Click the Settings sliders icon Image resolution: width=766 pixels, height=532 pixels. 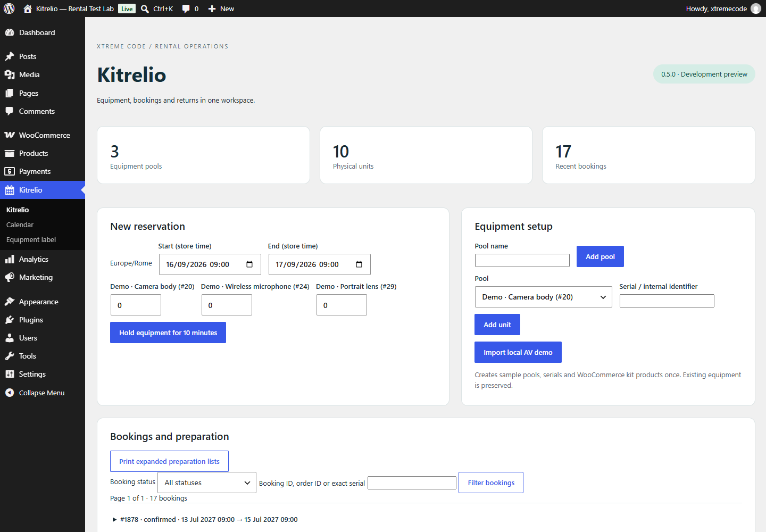coord(10,374)
